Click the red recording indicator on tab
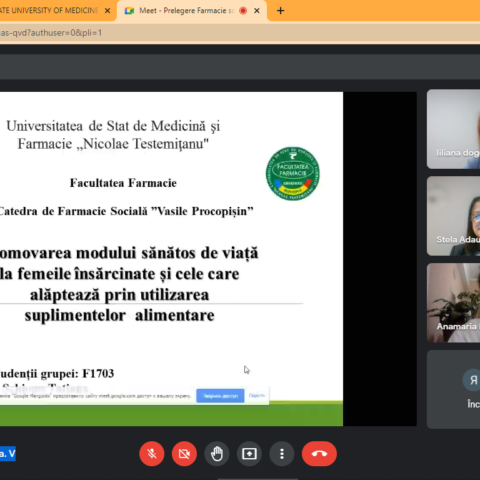Image resolution: width=480 pixels, height=480 pixels. point(243,11)
